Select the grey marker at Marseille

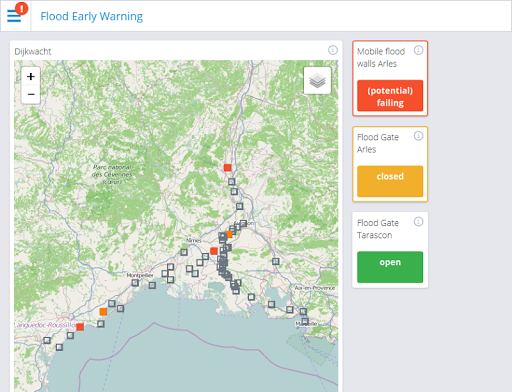click(x=305, y=321)
